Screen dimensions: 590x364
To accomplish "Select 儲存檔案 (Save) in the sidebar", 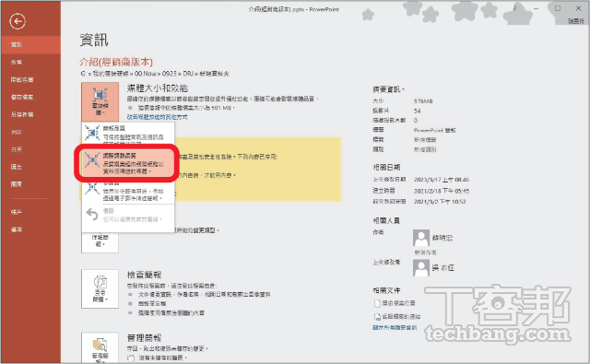I will click(30, 97).
